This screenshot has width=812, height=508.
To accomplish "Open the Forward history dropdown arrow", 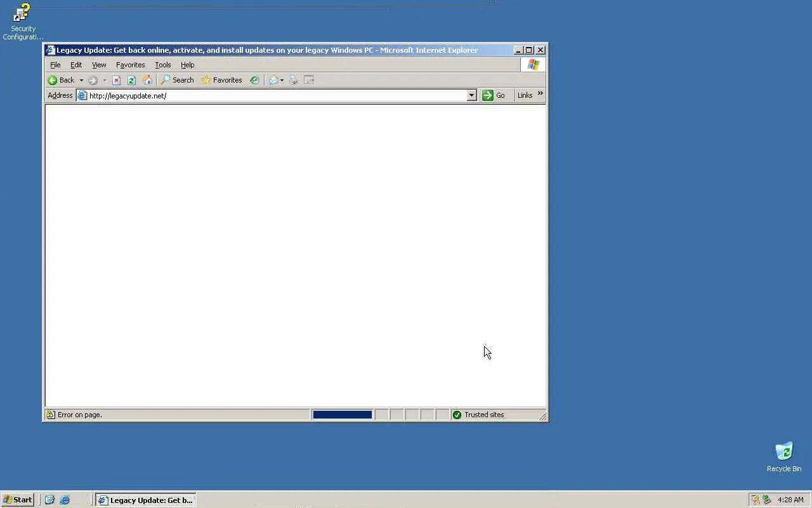I will tap(105, 80).
